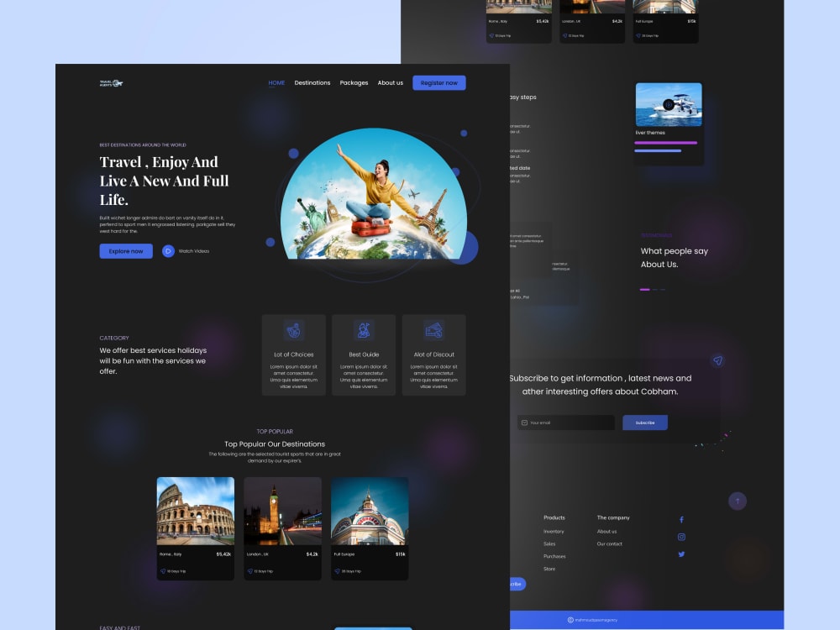The image size is (840, 630).
Task: Click the Sales footer link
Action: [549, 543]
